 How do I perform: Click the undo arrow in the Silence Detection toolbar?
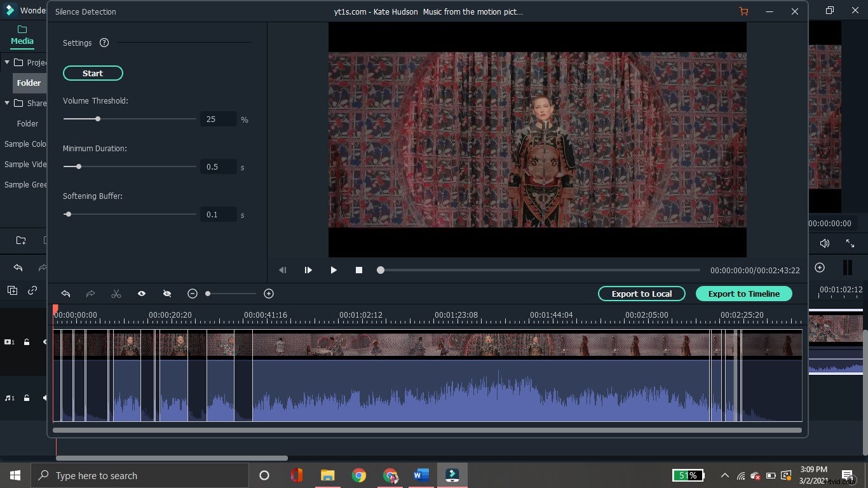point(65,294)
